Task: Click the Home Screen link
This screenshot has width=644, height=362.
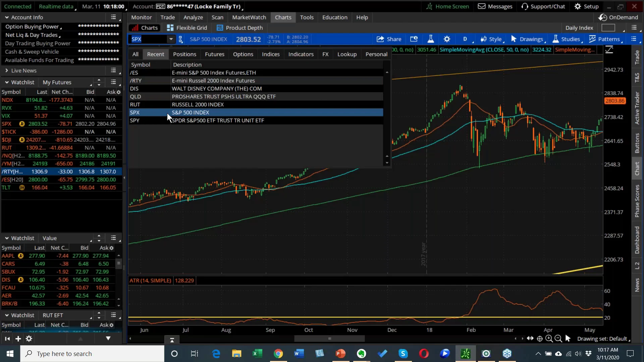Action: (x=447, y=6)
